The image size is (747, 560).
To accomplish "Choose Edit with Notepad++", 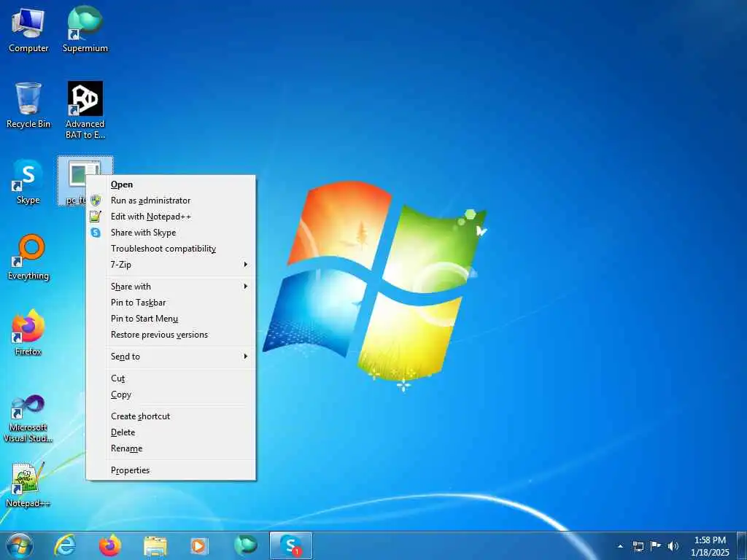I will click(171, 217).
